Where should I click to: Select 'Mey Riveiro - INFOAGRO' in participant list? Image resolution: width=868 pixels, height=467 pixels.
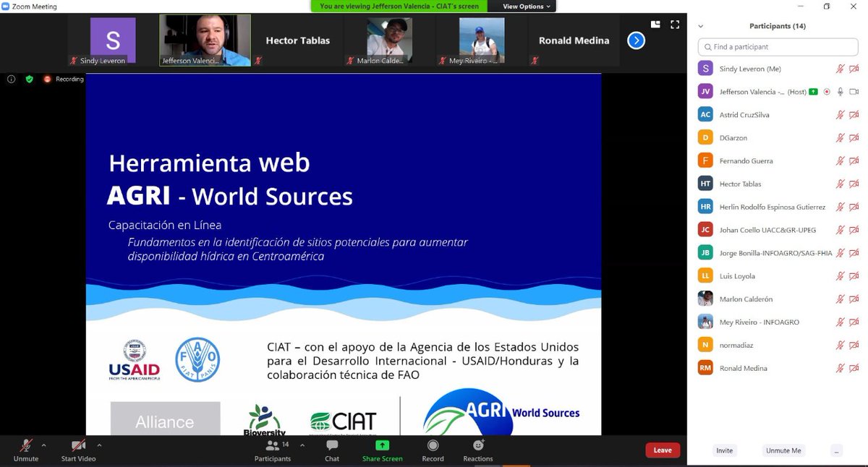(x=759, y=322)
